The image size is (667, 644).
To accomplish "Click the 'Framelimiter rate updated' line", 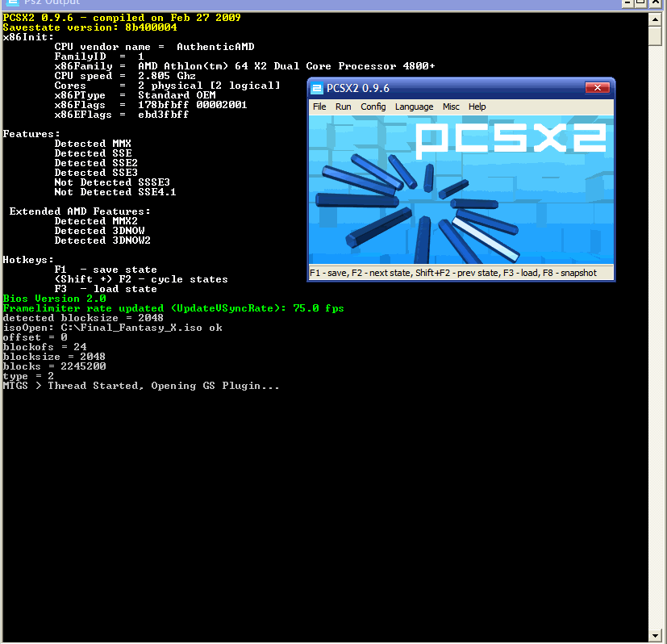I will [173, 308].
